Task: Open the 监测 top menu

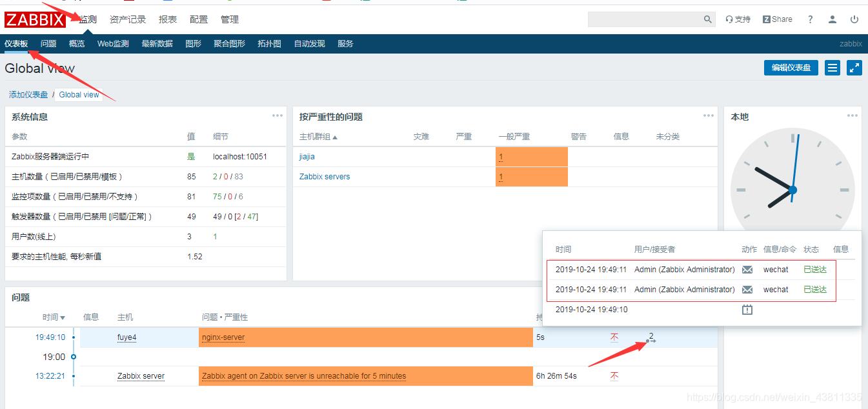Action: tap(88, 19)
